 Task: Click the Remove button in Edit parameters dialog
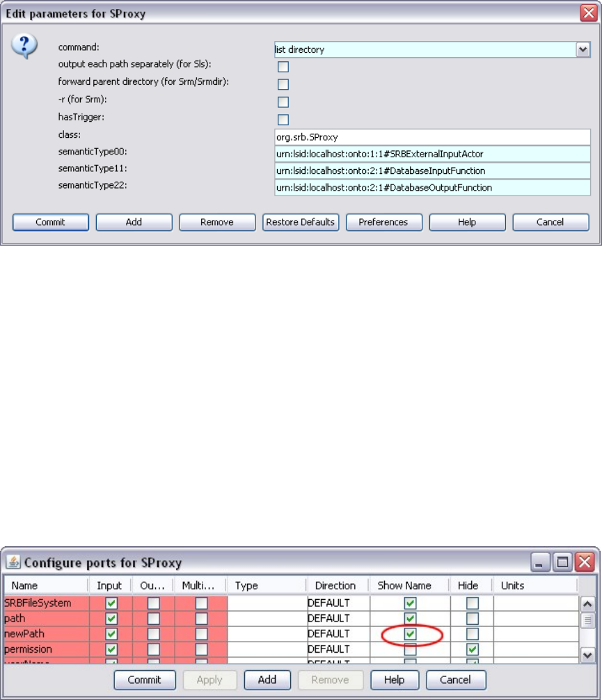click(x=217, y=223)
